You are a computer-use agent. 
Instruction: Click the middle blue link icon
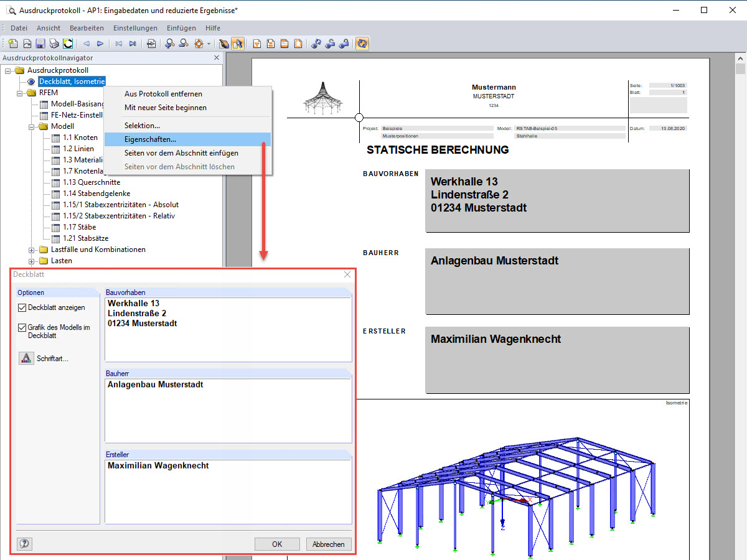pyautogui.click(x=330, y=44)
